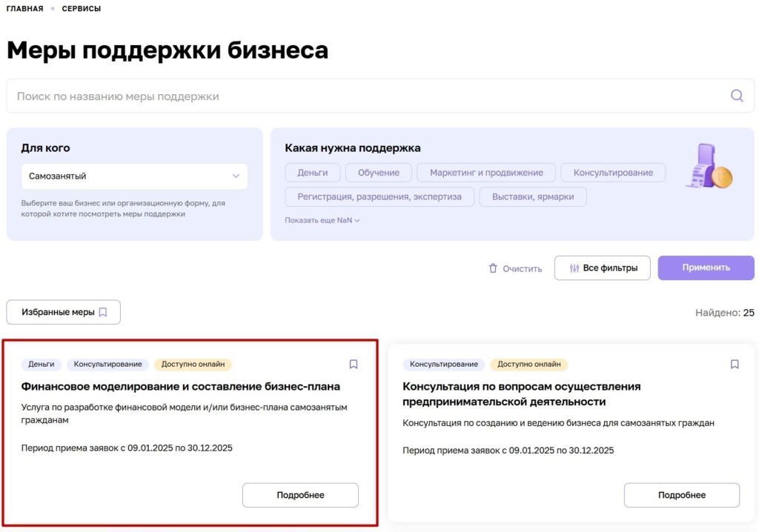The image size is (759, 532).
Task: Open Подробнее for Финансовое моделирование
Action: [300, 495]
